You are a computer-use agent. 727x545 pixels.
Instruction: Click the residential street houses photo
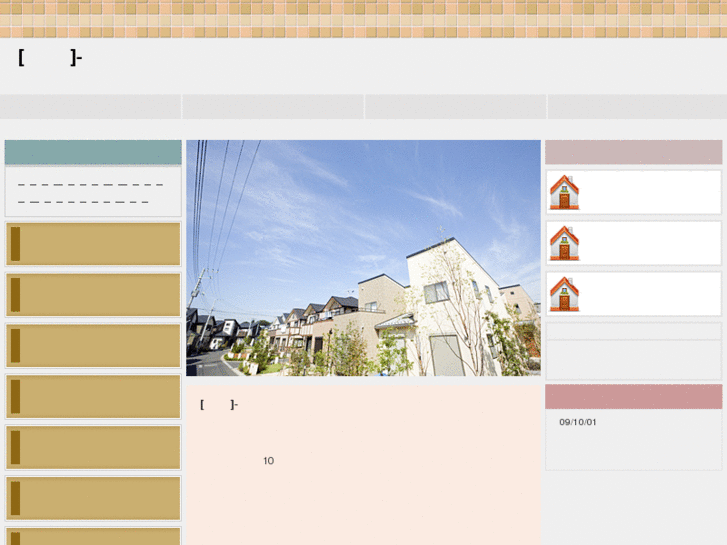coord(363,258)
